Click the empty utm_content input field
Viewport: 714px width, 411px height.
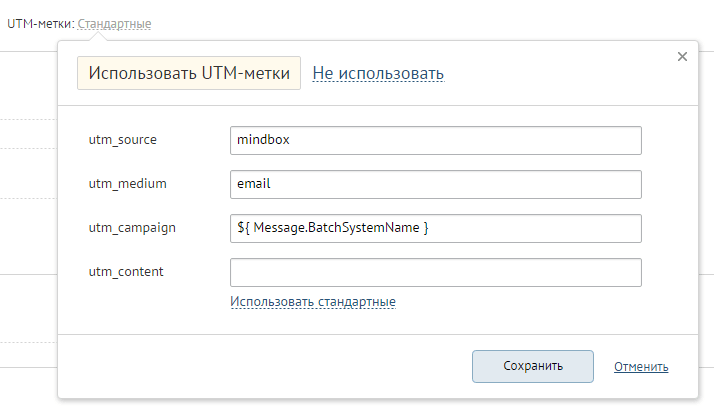tap(435, 272)
